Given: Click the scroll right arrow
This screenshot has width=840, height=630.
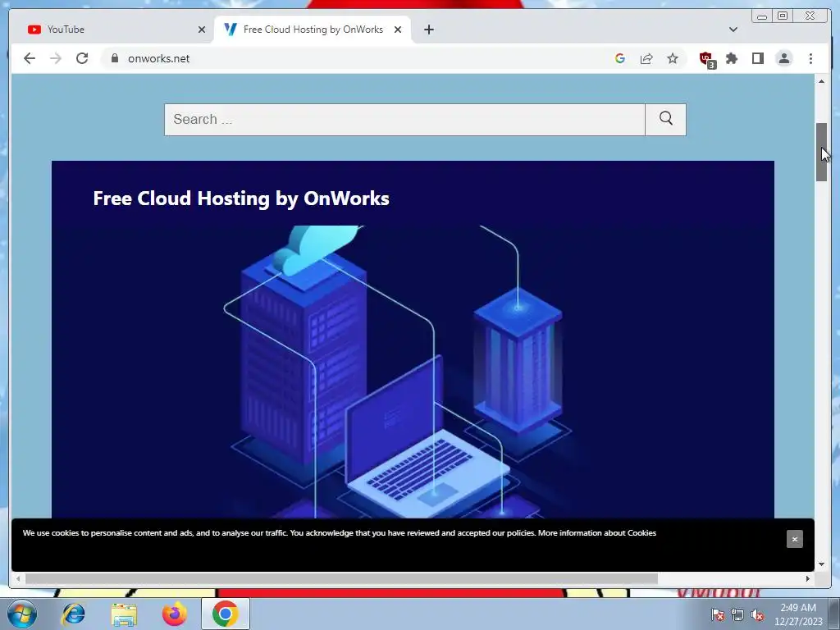Looking at the screenshot, I should pos(808,578).
